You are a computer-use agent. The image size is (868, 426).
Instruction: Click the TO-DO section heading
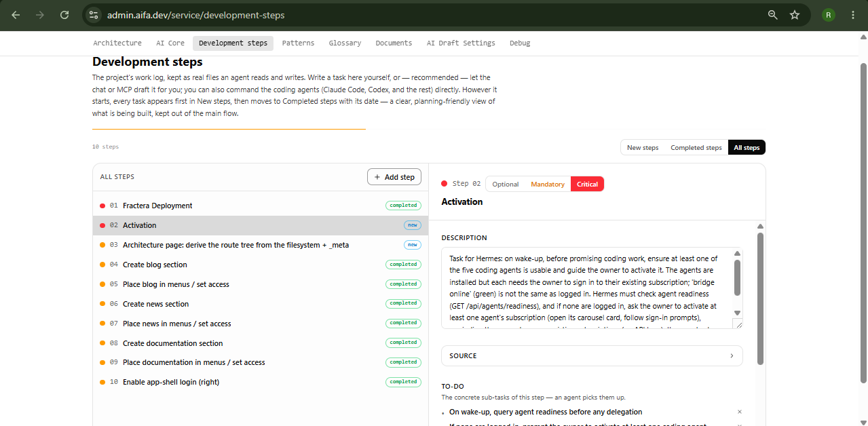click(x=453, y=386)
